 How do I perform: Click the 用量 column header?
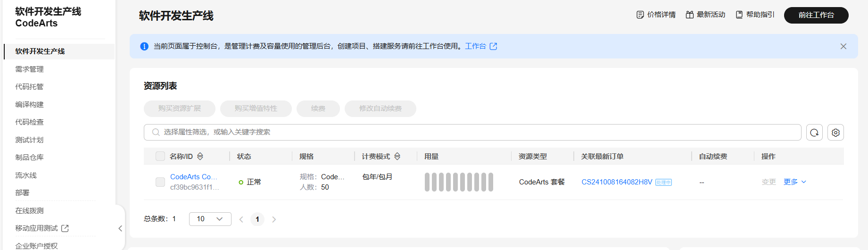pyautogui.click(x=431, y=156)
